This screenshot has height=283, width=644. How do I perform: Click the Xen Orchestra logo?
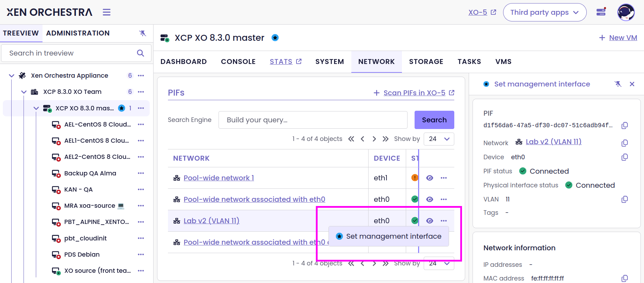(50, 12)
